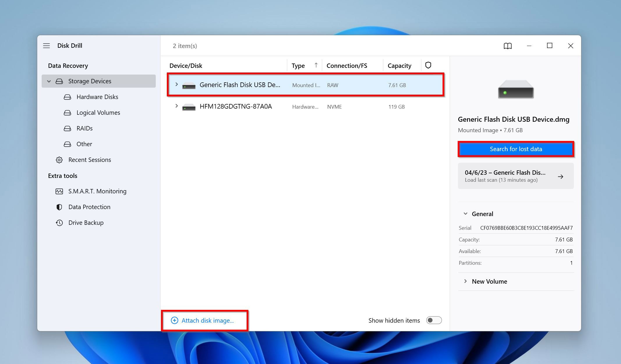Image resolution: width=621 pixels, height=364 pixels.
Task: Click Attach disk image link
Action: pyautogui.click(x=208, y=320)
